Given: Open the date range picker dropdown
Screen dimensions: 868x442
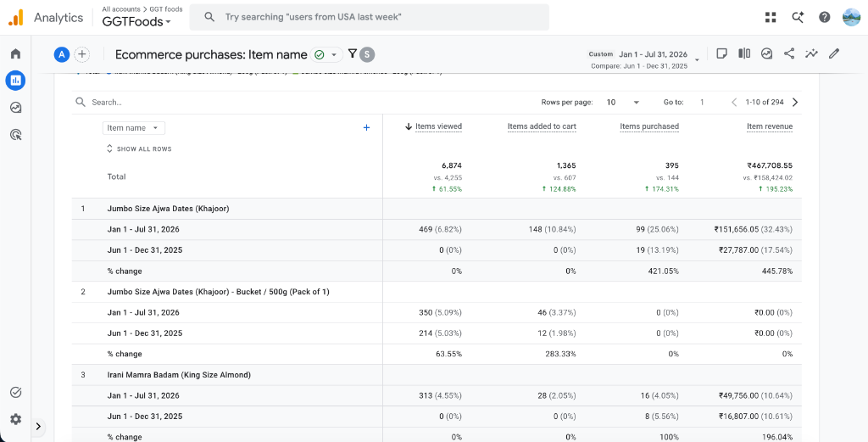Looking at the screenshot, I should pyautogui.click(x=697, y=59).
